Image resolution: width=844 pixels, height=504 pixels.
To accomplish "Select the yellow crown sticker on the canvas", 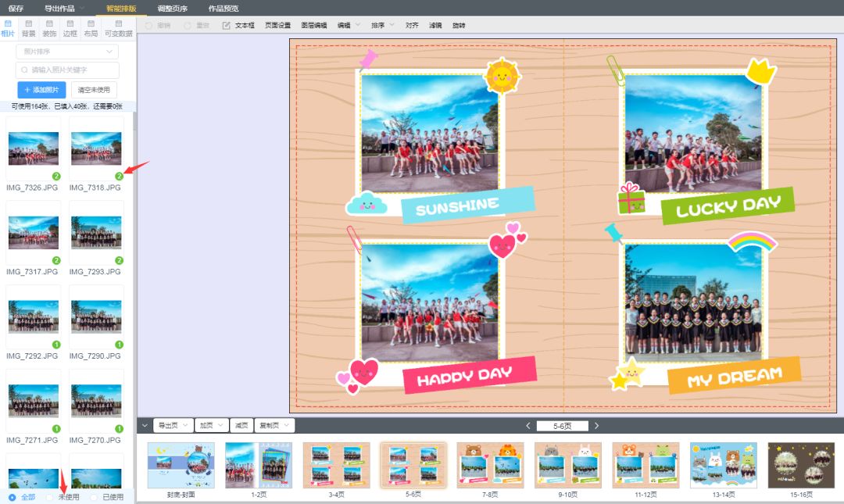I will pyautogui.click(x=760, y=72).
